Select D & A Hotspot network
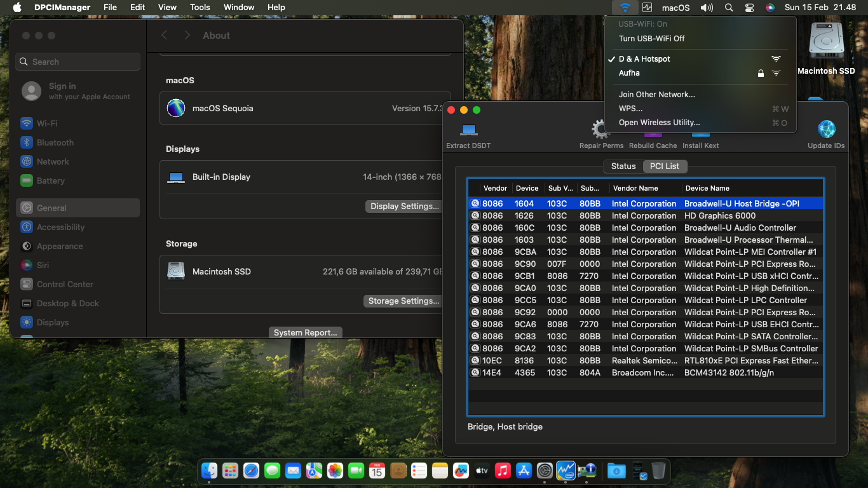This screenshot has width=868, height=488. click(x=700, y=58)
